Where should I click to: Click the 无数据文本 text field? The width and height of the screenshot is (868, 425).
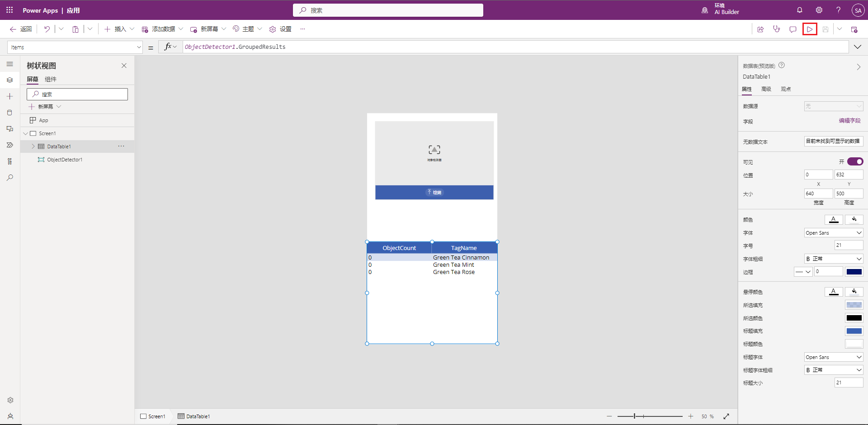pyautogui.click(x=834, y=141)
